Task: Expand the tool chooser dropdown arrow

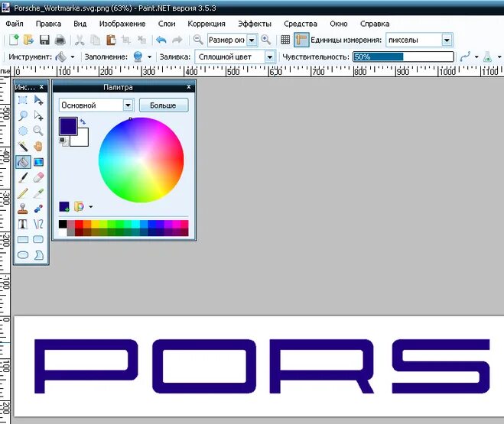Action: pos(73,57)
